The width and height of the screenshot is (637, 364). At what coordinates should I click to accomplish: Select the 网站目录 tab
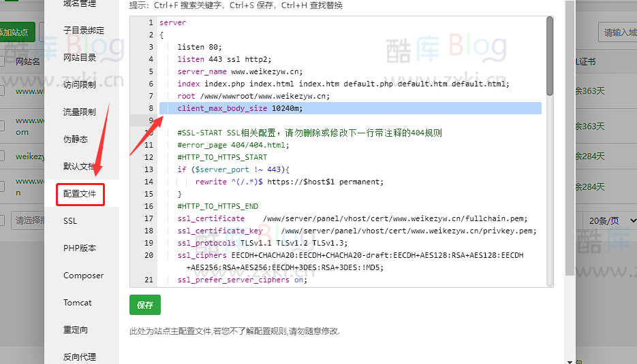80,58
